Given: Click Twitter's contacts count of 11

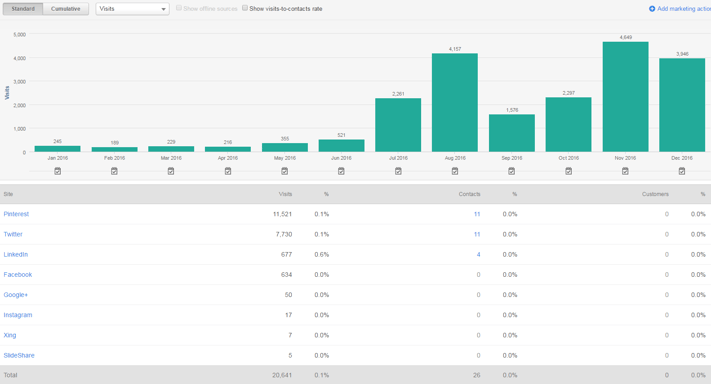Looking at the screenshot, I should [477, 234].
